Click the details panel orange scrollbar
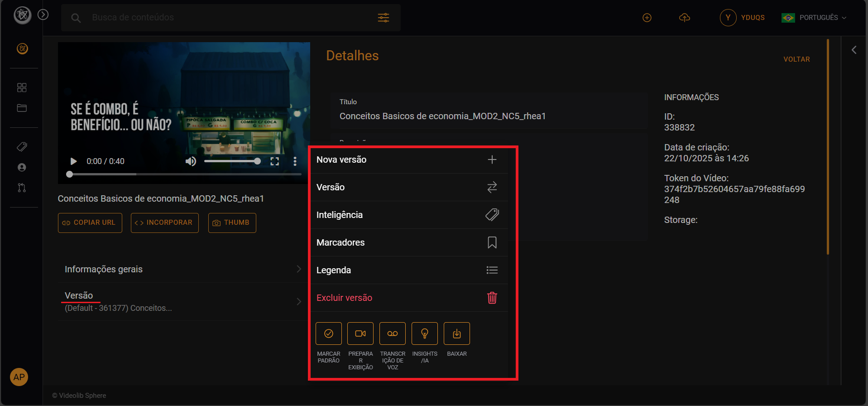 (828, 147)
